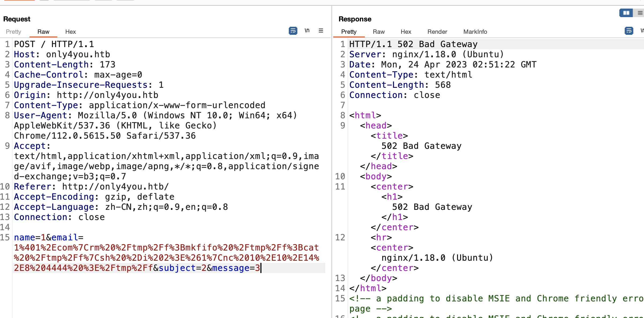Click the POST / HTTP/1.1 request line
Screen dimensions: 644x318
54,44
